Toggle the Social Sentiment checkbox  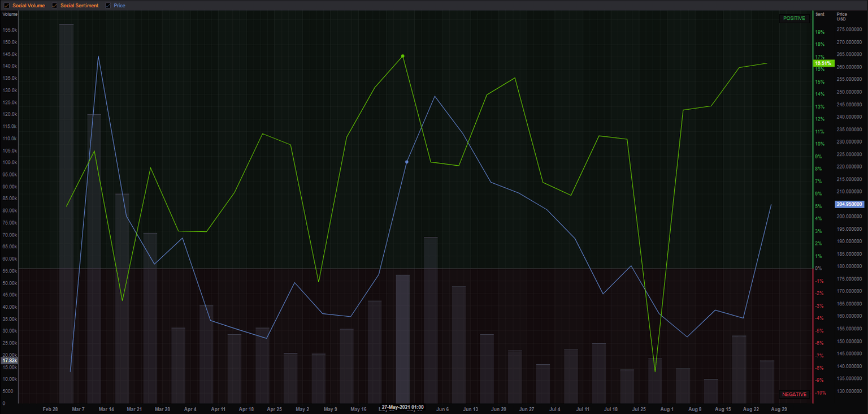tap(54, 6)
